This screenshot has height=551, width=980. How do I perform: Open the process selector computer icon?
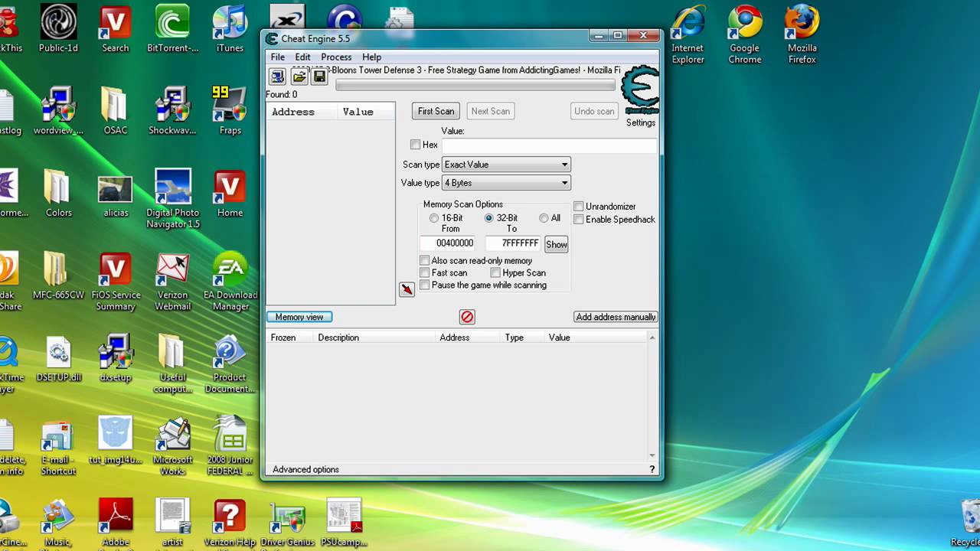coord(277,77)
